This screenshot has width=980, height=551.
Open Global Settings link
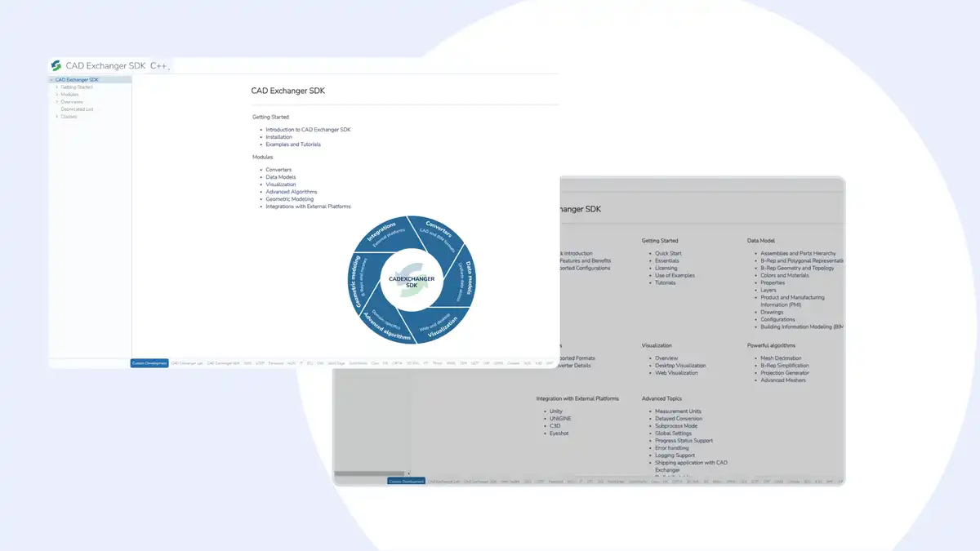coord(675,433)
